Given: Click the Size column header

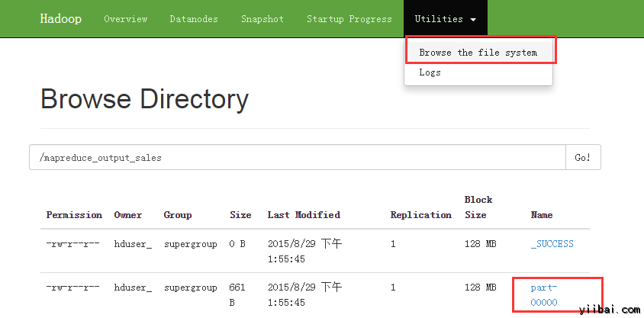Looking at the screenshot, I should point(240,215).
